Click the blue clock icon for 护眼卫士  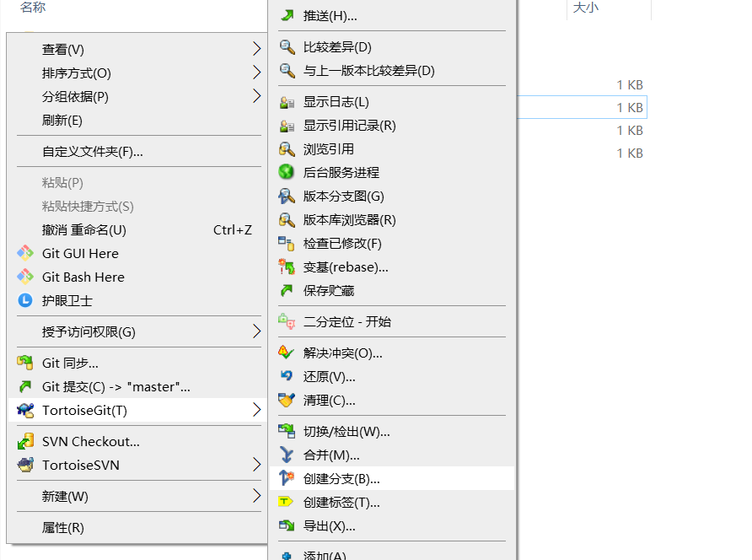25,300
